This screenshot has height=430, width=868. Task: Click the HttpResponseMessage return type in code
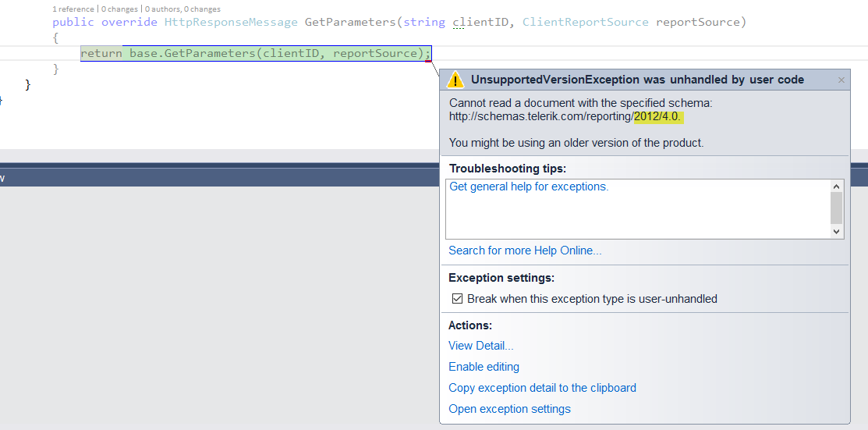[x=231, y=22]
